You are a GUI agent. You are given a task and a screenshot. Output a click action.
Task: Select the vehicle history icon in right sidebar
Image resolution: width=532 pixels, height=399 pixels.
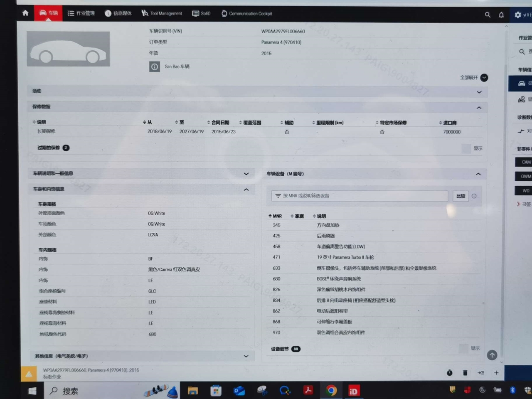point(521,99)
